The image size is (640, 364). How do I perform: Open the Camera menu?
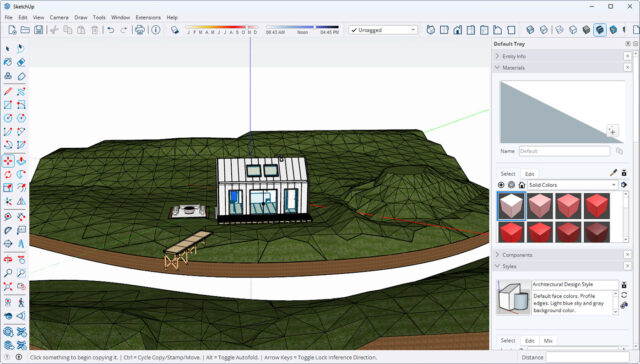(x=59, y=18)
